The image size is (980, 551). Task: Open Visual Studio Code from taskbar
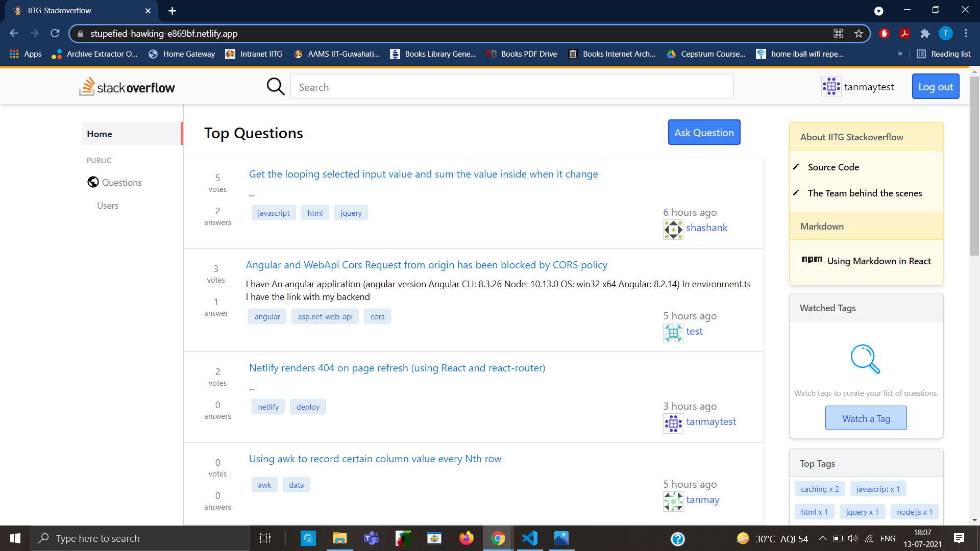529,538
